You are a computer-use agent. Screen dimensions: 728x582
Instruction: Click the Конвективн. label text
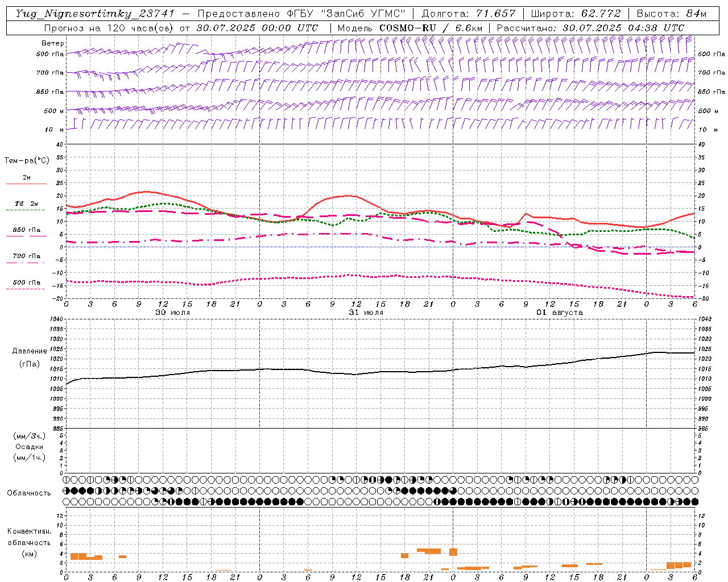tap(29, 531)
